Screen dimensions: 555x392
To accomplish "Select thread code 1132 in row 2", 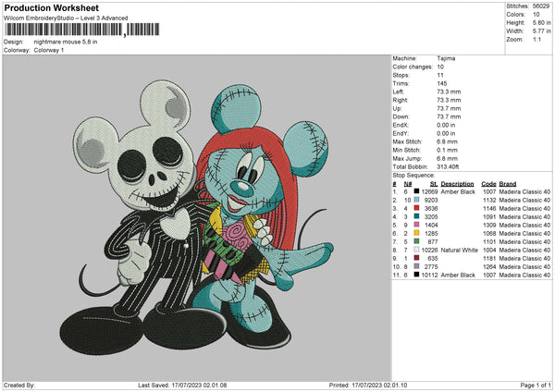I will pos(489,201).
